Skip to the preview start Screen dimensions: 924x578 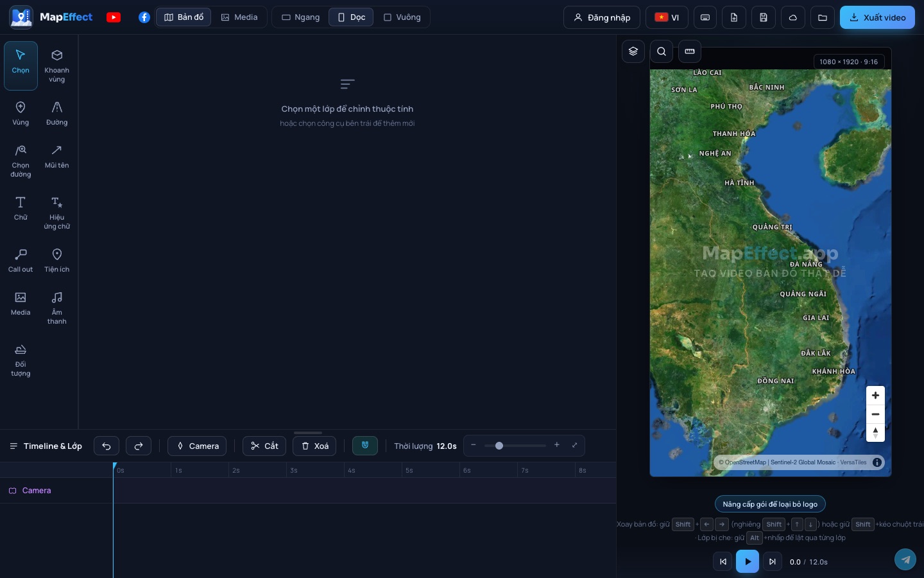pos(723,561)
